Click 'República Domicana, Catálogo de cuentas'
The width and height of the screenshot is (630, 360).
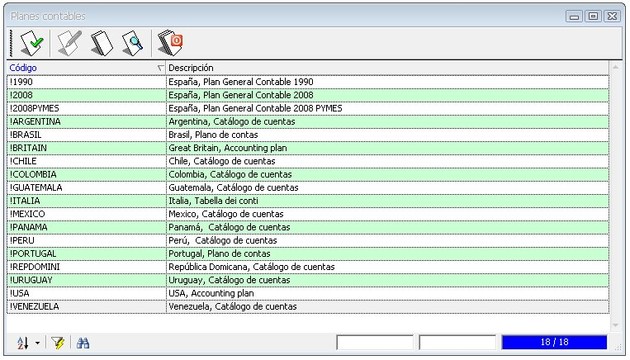[x=252, y=267]
